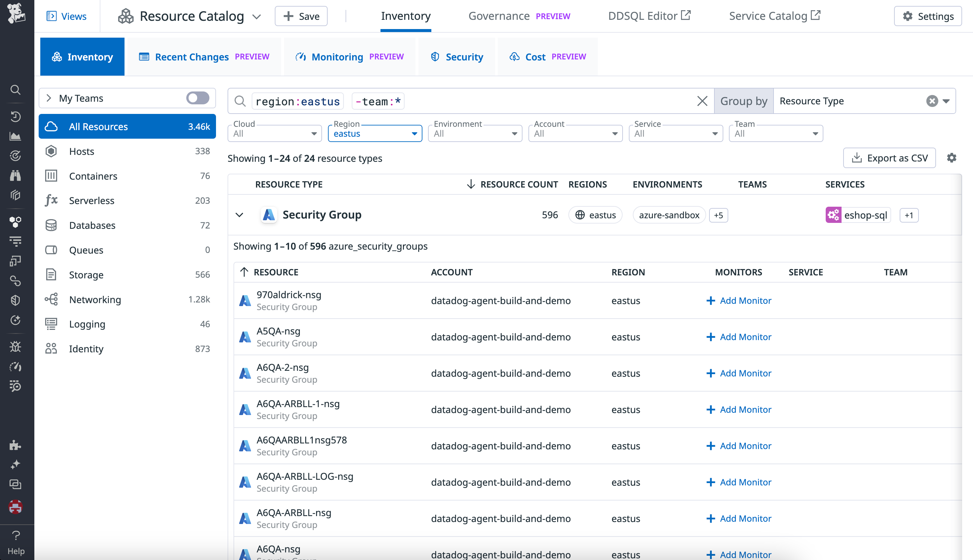
Task: Click the Export as CSV button
Action: click(x=889, y=158)
